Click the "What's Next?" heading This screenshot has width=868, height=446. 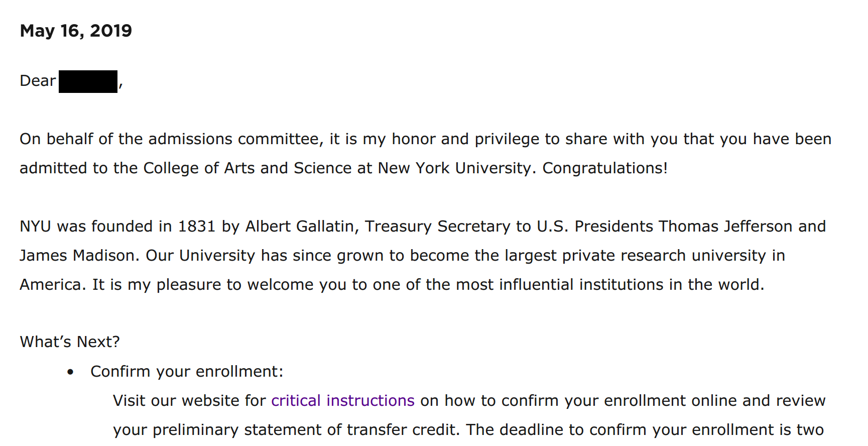coord(70,342)
